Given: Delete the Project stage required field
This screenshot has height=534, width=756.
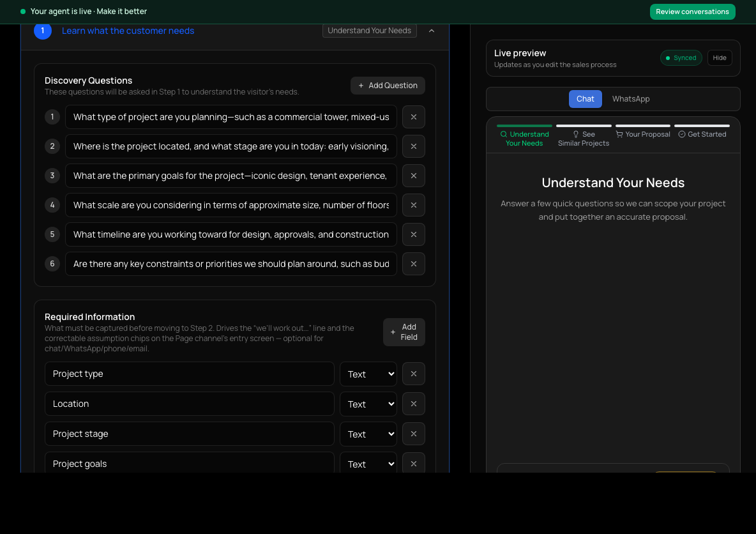Looking at the screenshot, I should coord(413,434).
